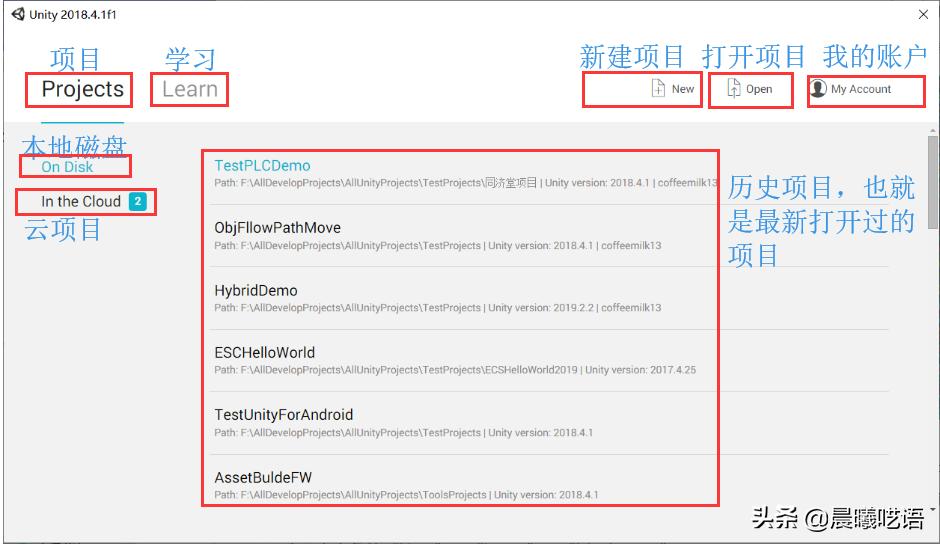Viewport: 940px width, 546px height.
Task: Click the Open project file icon
Action: [x=734, y=89]
